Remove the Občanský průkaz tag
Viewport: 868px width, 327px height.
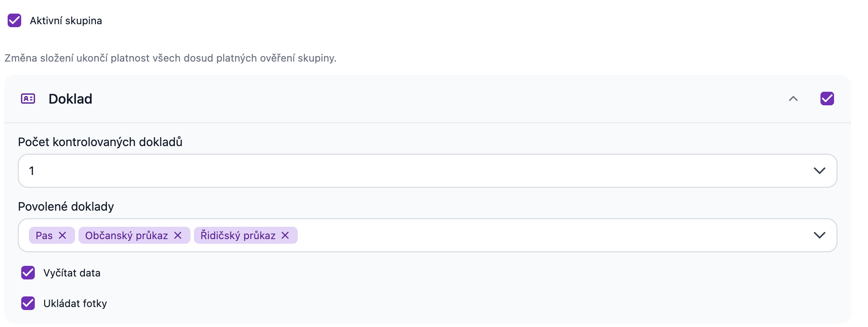tap(178, 235)
